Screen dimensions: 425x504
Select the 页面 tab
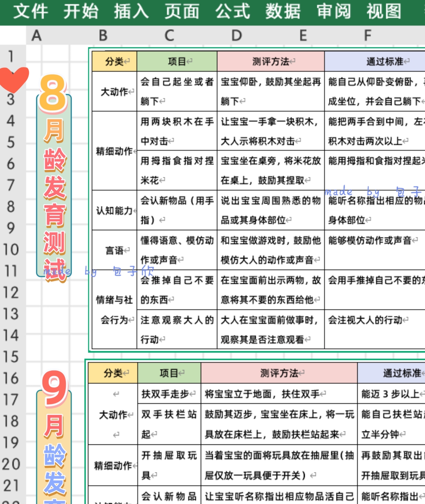click(182, 11)
